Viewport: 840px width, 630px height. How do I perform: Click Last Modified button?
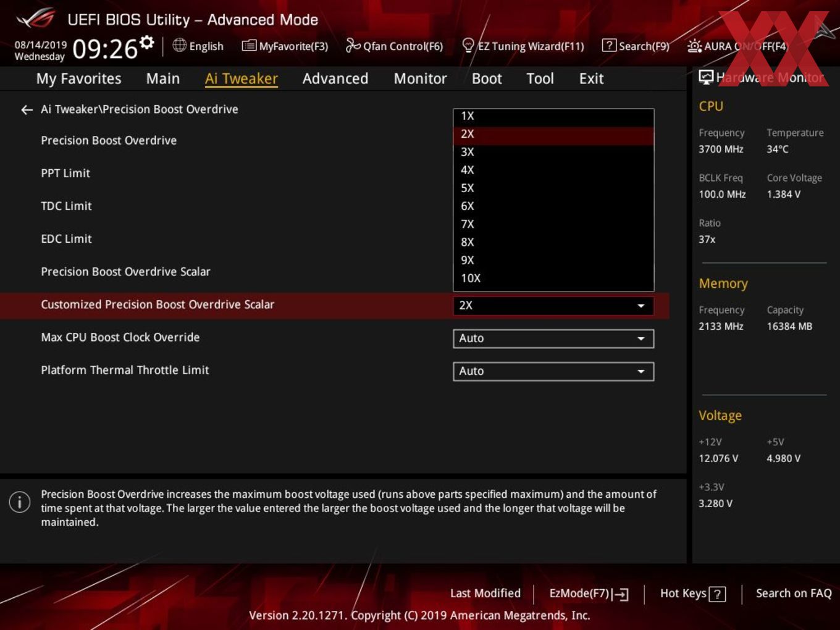tap(485, 594)
